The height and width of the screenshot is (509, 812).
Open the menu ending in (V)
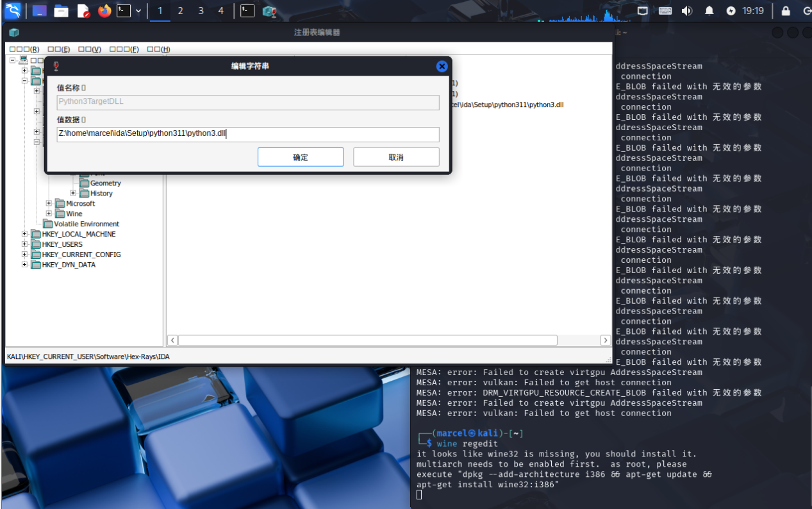(x=90, y=49)
